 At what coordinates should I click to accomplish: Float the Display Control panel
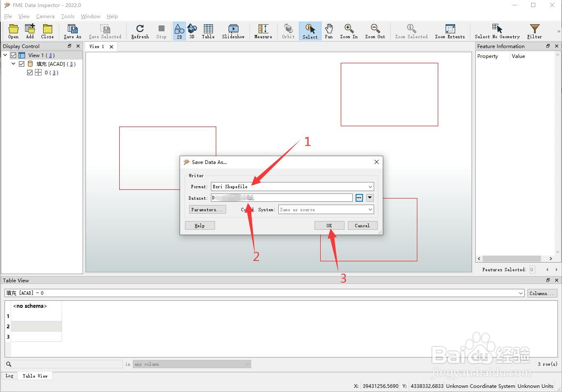[x=69, y=46]
